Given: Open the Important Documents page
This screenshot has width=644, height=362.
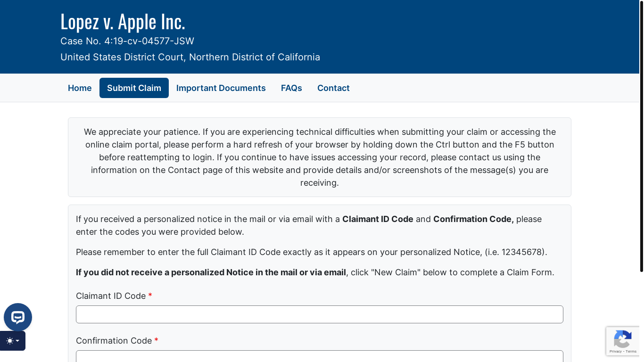Looking at the screenshot, I should click(x=221, y=88).
